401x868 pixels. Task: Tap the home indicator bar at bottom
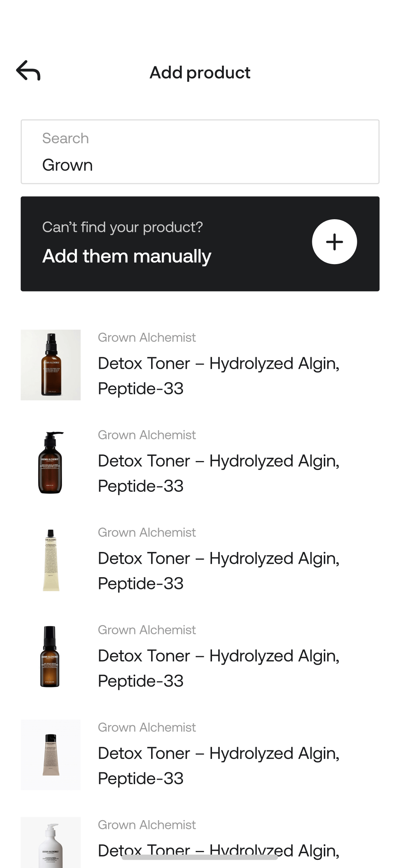(200, 857)
